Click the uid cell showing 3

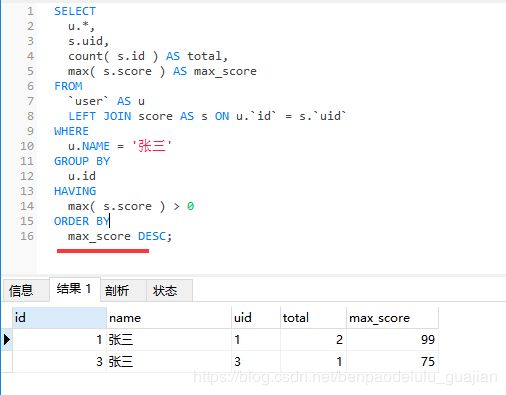(256, 362)
